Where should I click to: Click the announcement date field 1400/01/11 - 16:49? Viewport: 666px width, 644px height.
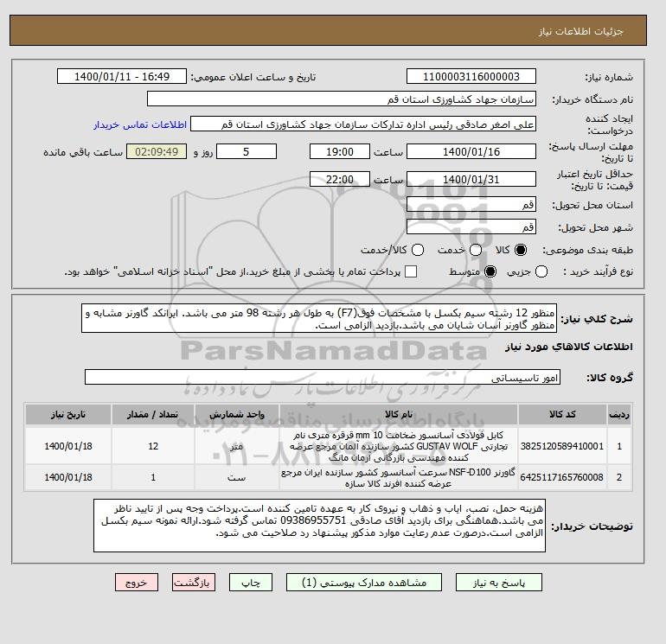[x=121, y=76]
